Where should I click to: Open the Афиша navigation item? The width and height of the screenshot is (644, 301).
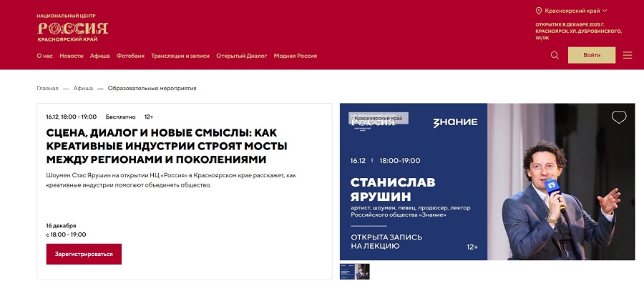point(100,56)
